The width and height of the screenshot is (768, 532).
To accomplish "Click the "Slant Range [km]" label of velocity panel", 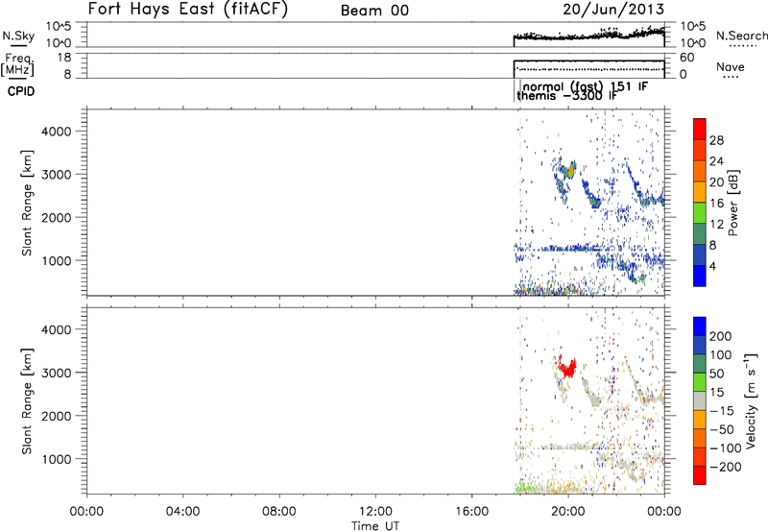I will point(27,400).
